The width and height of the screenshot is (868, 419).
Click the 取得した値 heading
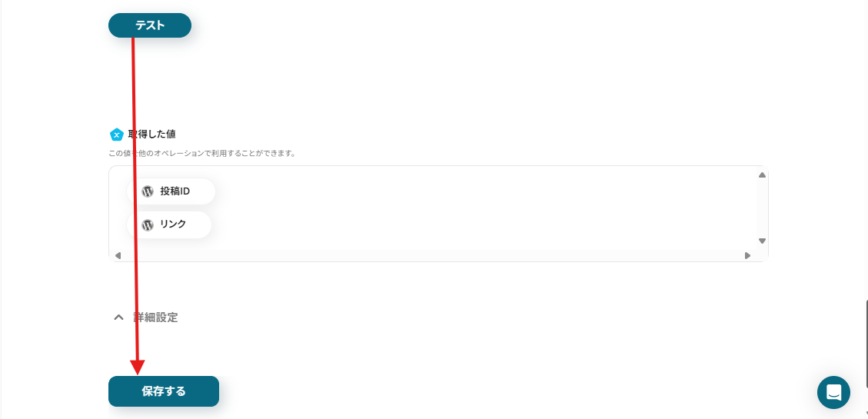[151, 134]
